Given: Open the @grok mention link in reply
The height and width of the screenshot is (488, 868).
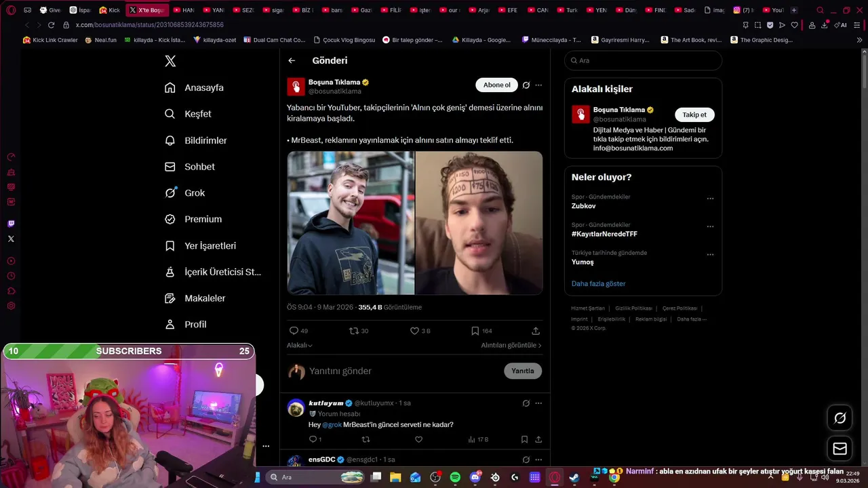Looking at the screenshot, I should tap(332, 424).
